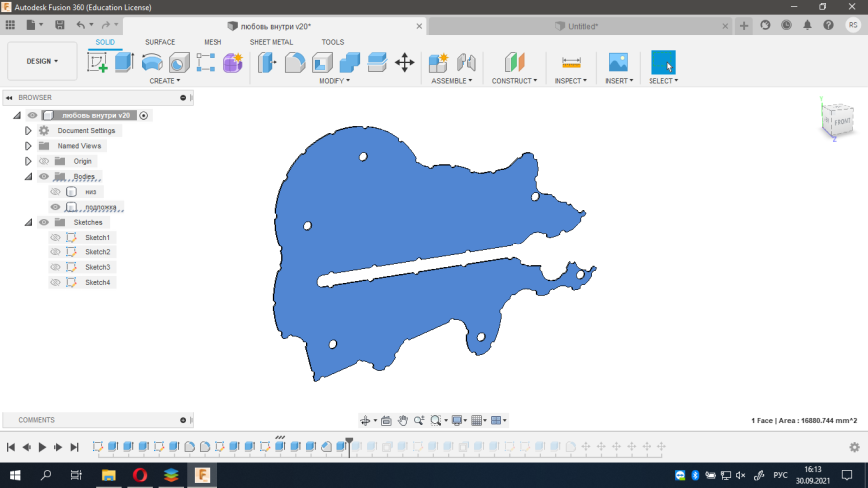
Task: Show the Sketch1 sketch via eye icon
Action: (x=56, y=238)
